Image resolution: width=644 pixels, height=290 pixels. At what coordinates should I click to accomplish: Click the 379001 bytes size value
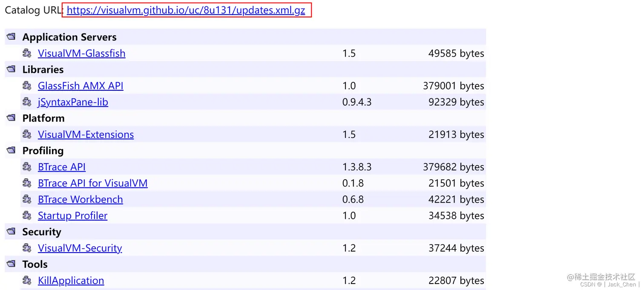tap(454, 86)
